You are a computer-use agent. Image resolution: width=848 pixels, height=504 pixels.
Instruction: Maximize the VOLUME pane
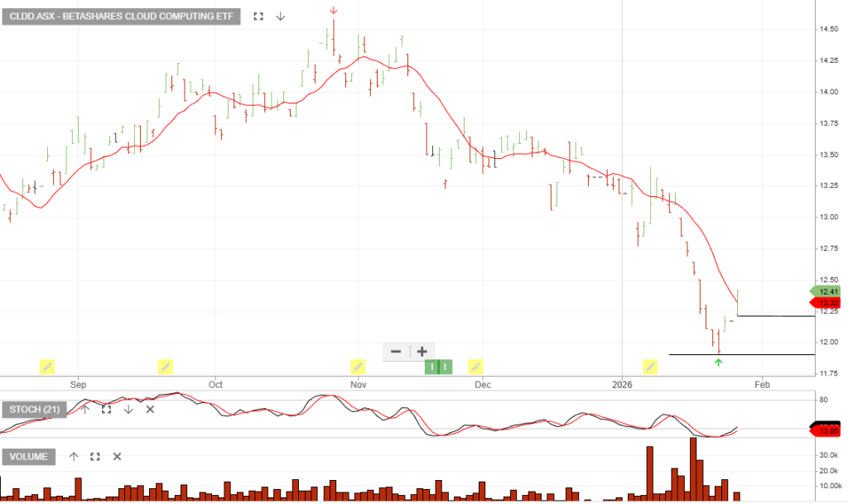(95, 456)
